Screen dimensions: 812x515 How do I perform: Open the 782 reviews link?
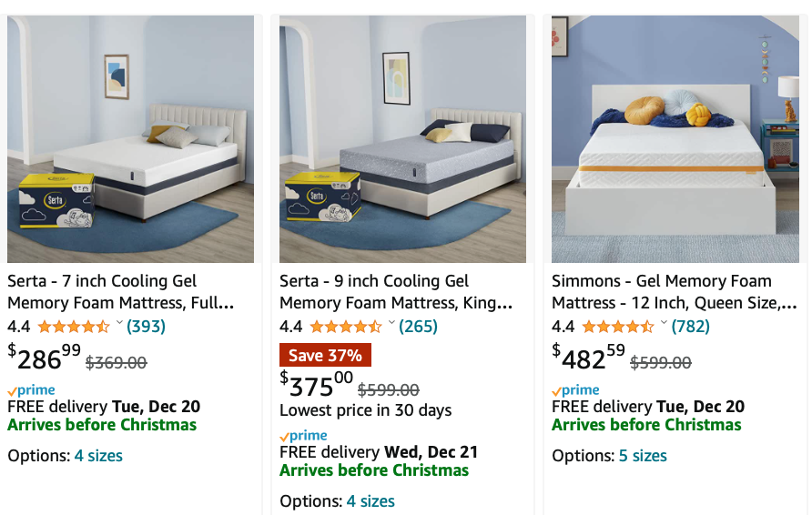690,327
